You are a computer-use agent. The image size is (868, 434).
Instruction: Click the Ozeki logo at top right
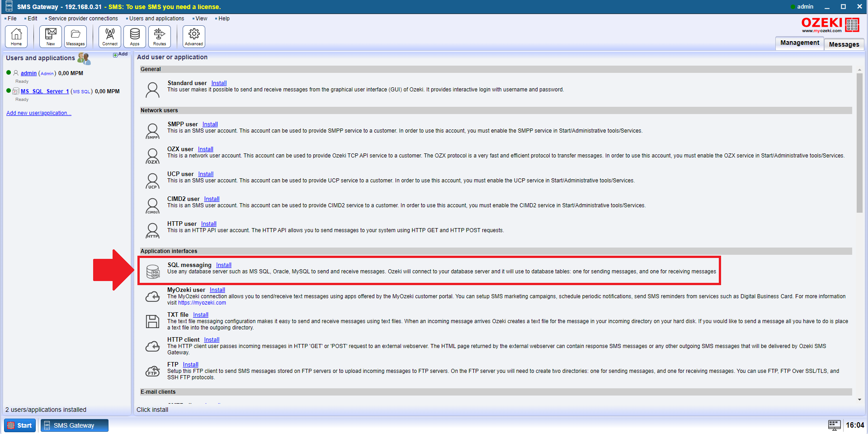pyautogui.click(x=830, y=24)
